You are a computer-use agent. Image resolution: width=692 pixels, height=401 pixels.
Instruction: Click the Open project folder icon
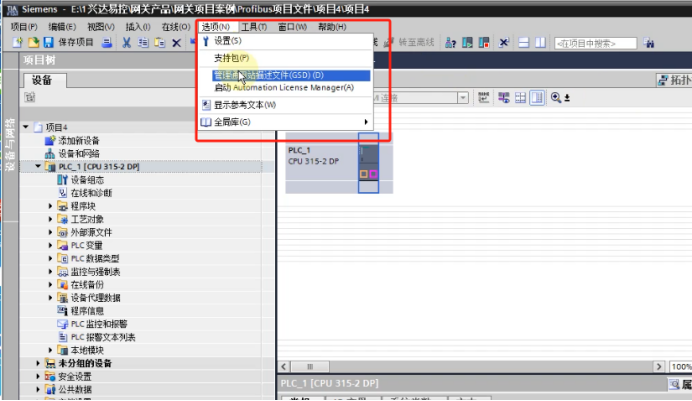[x=34, y=43]
